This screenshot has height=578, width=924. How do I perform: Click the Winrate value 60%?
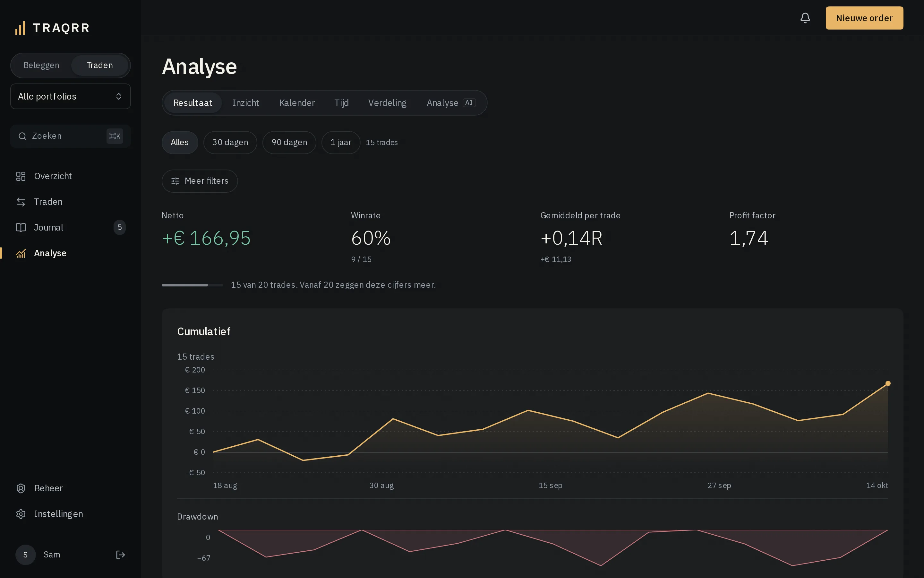371,238
